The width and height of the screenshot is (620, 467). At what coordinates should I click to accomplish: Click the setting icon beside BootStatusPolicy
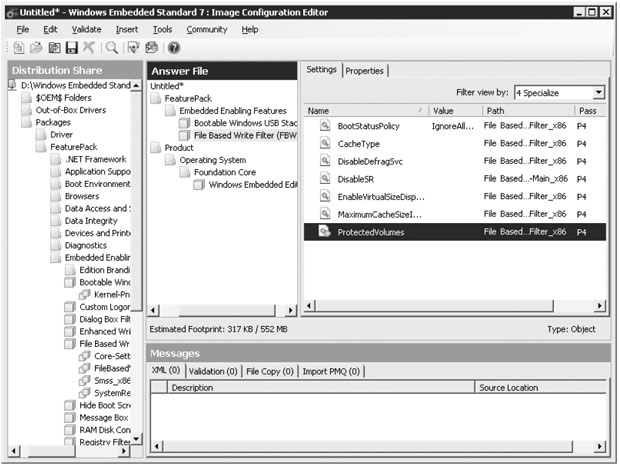coord(325,125)
